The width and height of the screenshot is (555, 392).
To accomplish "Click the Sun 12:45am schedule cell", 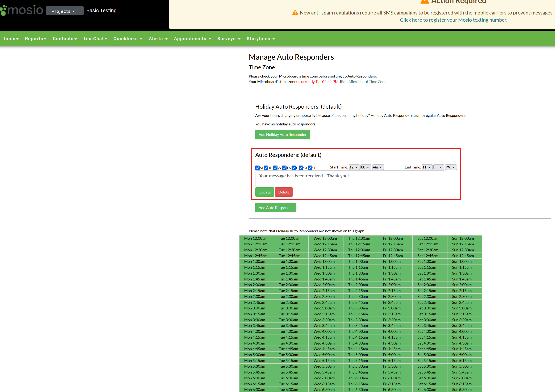I will pos(464,256).
